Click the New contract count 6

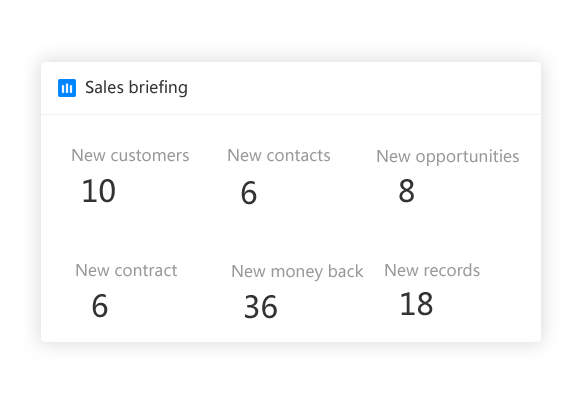(100, 306)
